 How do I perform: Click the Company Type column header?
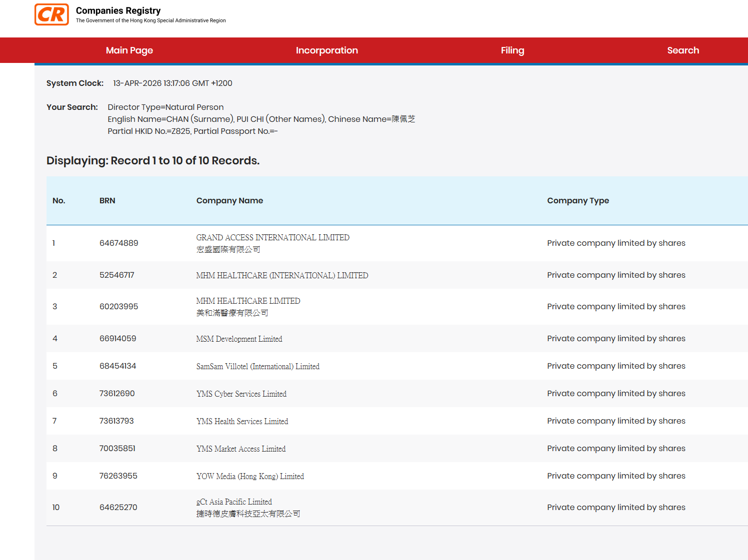tap(577, 200)
